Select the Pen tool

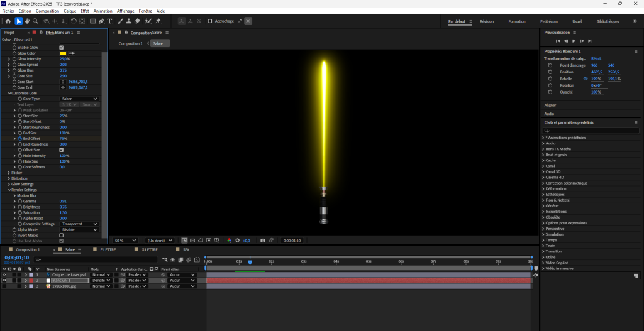pyautogui.click(x=101, y=21)
